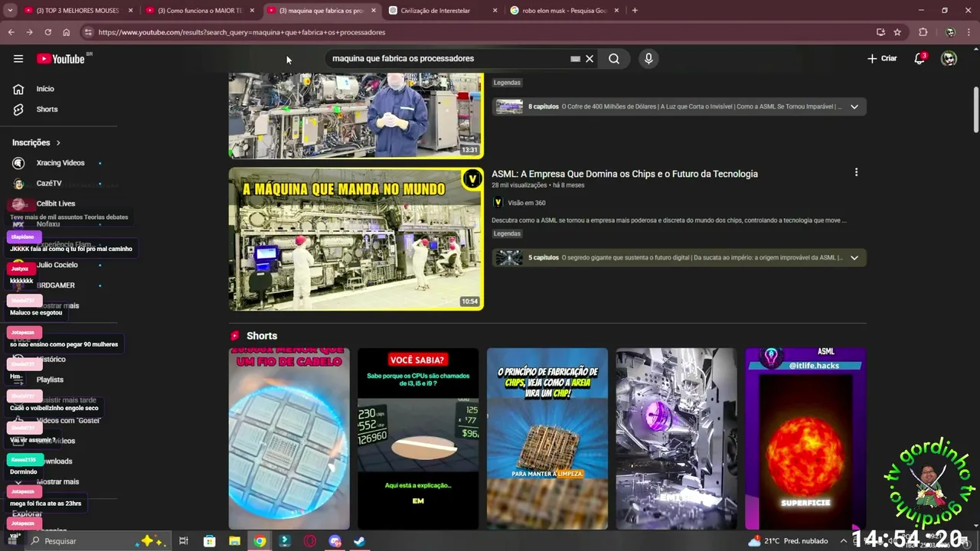The image size is (980, 551).
Task: Click the install app icon in the address bar
Action: pyautogui.click(x=880, y=32)
